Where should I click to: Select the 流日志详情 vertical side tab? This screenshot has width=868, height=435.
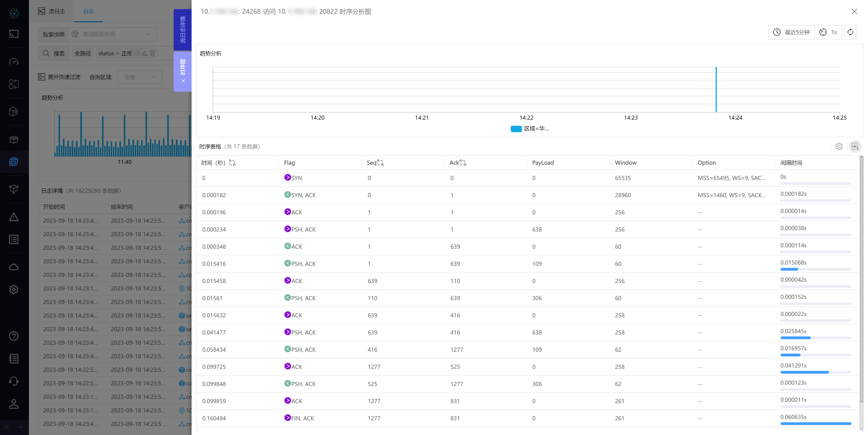pyautogui.click(x=183, y=30)
